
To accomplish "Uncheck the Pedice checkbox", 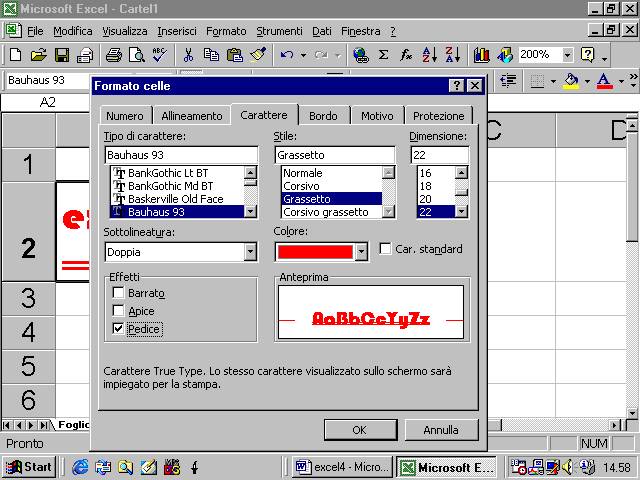I will [118, 329].
